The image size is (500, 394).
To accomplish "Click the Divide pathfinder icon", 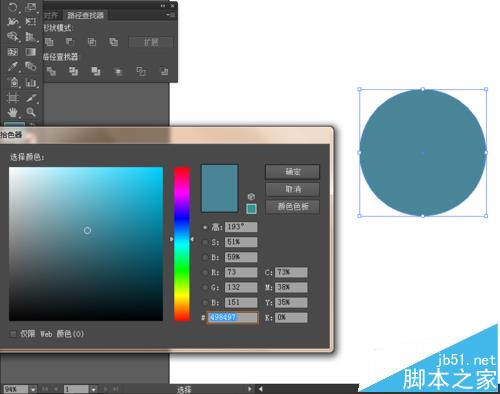I will click(x=51, y=71).
